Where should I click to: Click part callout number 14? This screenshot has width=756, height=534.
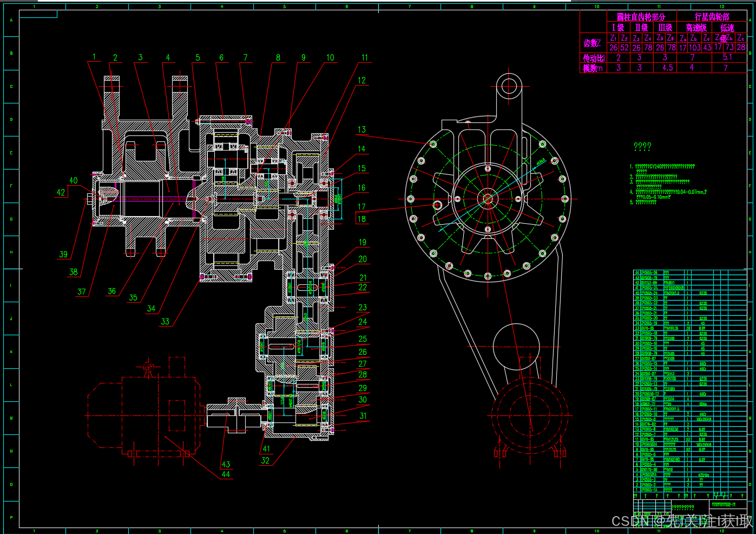coord(361,149)
